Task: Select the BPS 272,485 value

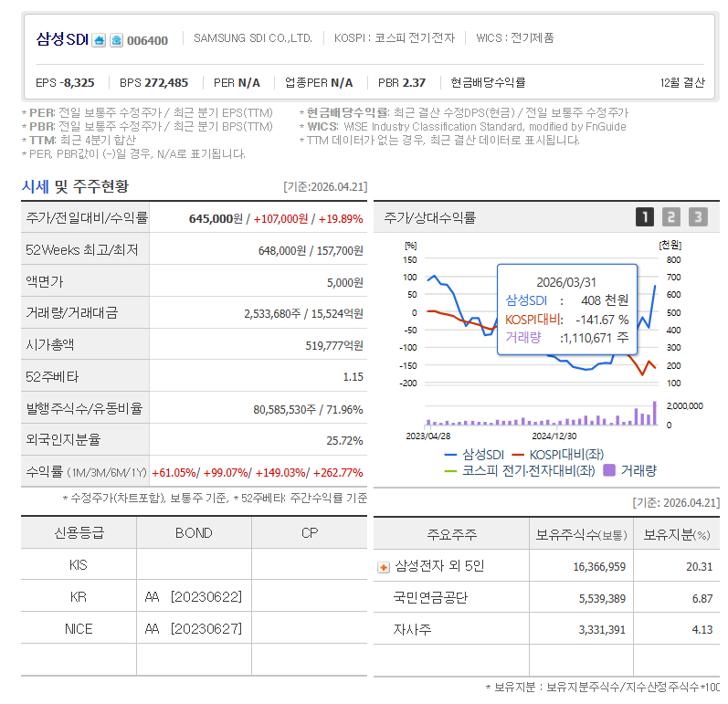Action: coord(153,82)
